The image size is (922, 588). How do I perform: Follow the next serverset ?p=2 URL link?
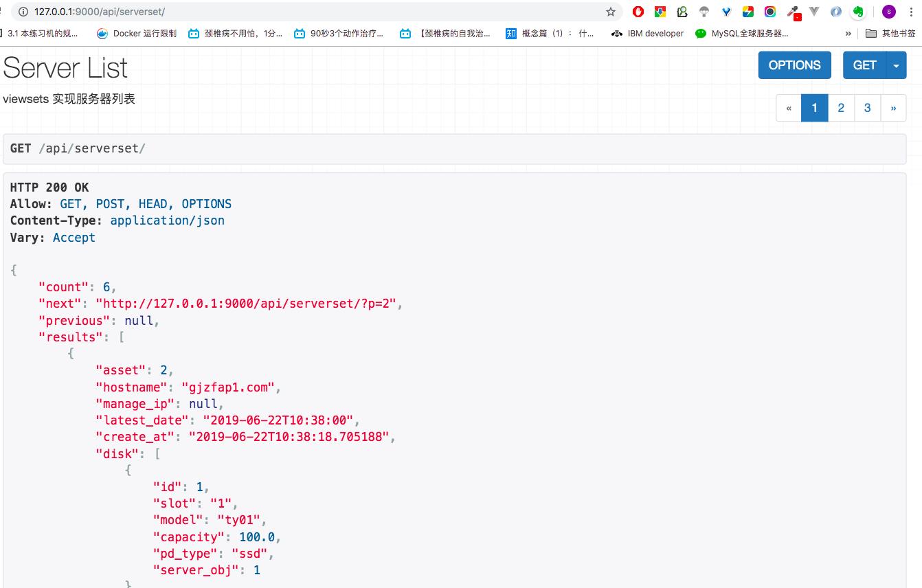pyautogui.click(x=245, y=304)
